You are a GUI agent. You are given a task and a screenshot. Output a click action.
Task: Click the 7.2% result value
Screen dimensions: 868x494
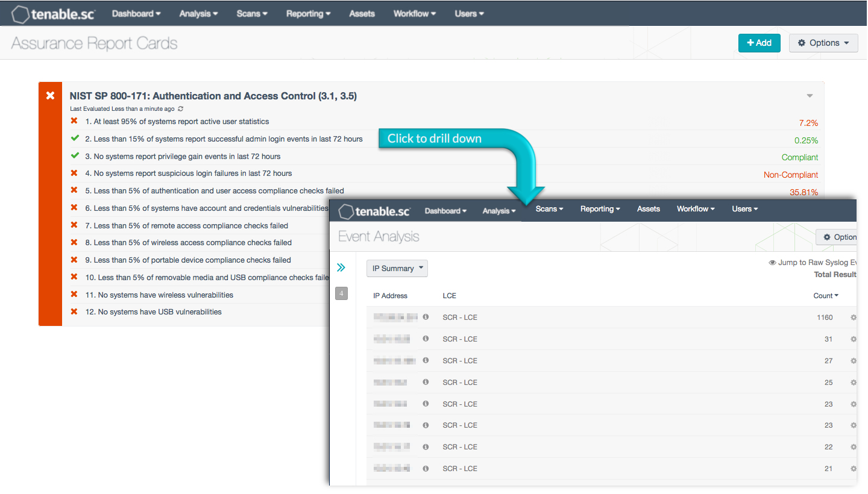pyautogui.click(x=808, y=123)
